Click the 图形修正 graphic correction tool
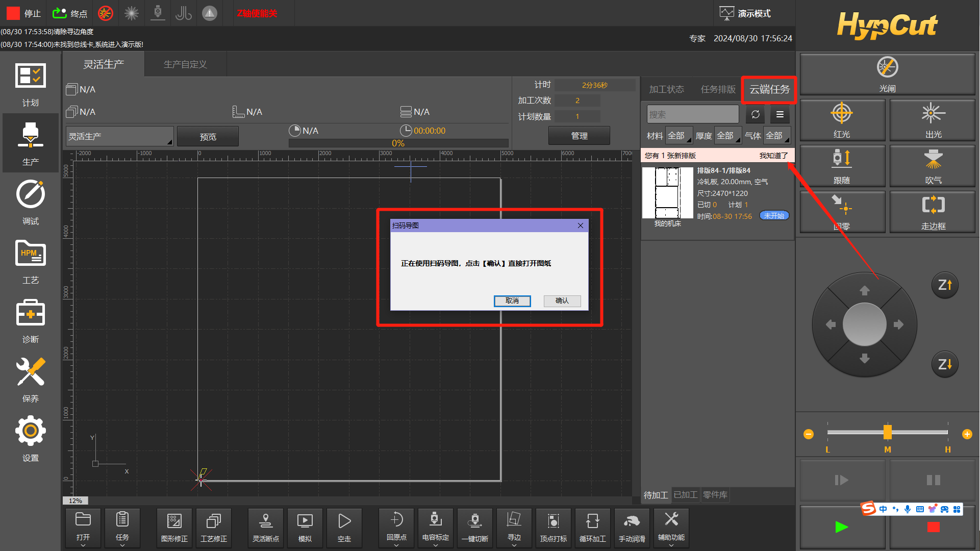Viewport: 980px width, 551px height. pyautogui.click(x=174, y=528)
